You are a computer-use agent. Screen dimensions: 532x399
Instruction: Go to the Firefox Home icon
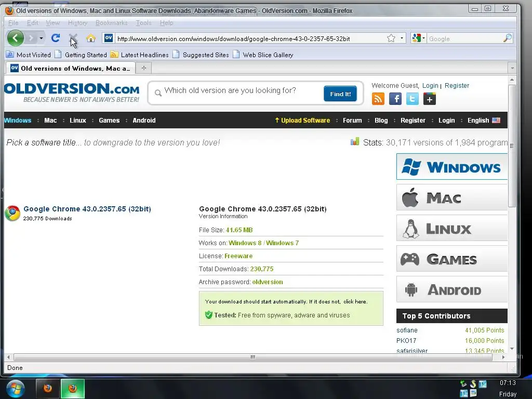click(90, 38)
